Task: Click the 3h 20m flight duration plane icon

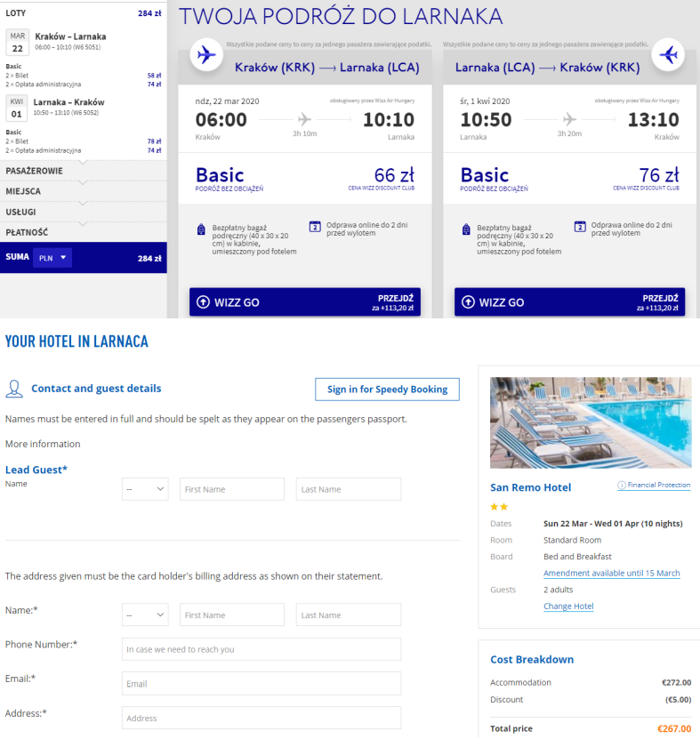Action: pos(569,119)
